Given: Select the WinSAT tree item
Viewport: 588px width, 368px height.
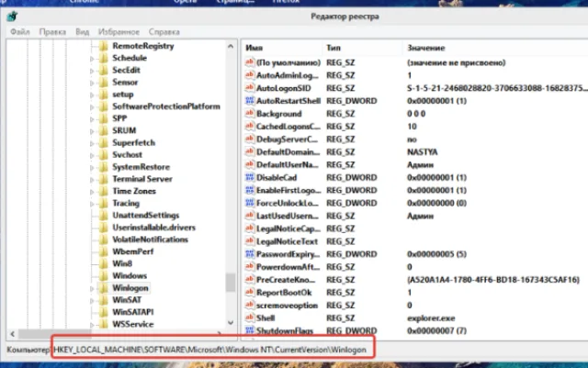Looking at the screenshot, I should pos(127,300).
